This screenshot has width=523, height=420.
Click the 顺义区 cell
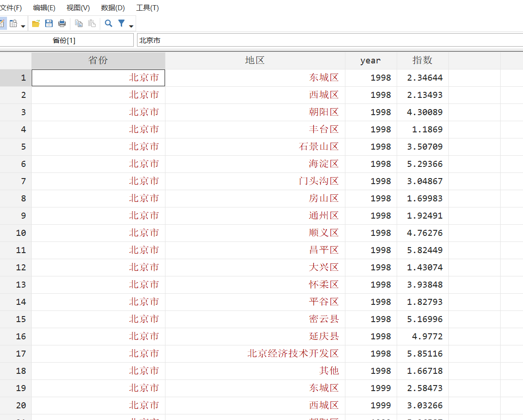[255, 233]
